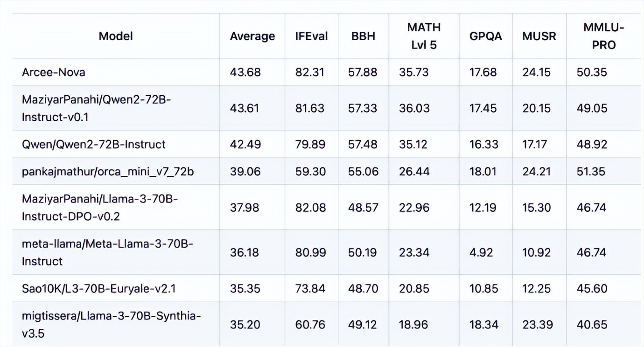This screenshot has width=644, height=347.
Task: Open the Arcee-Nova model entry
Action: 53,72
